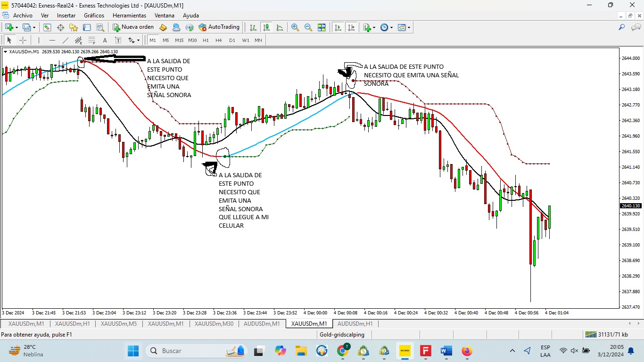This screenshot has height=362, width=644.
Task: Launch the Strategy Tester
Action: (x=100, y=27)
